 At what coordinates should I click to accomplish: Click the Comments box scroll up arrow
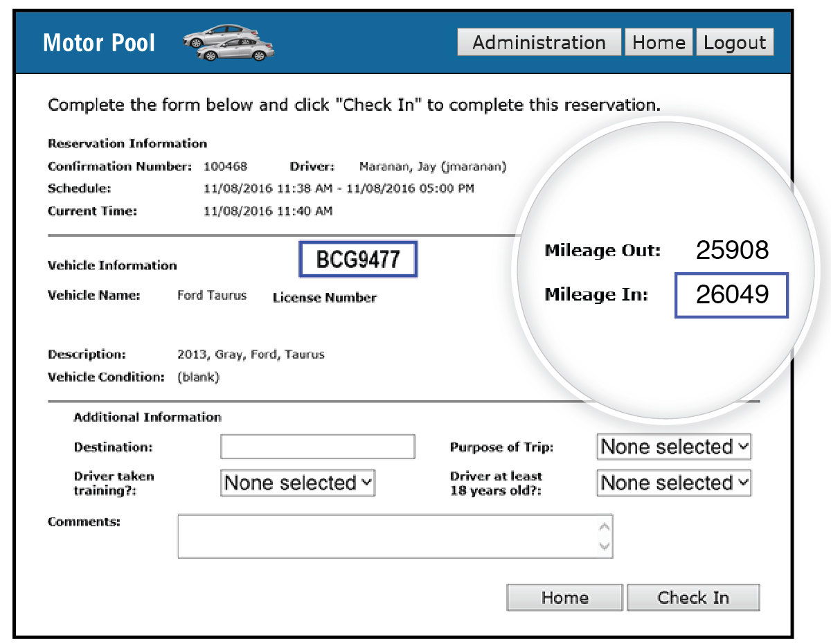pyautogui.click(x=604, y=527)
